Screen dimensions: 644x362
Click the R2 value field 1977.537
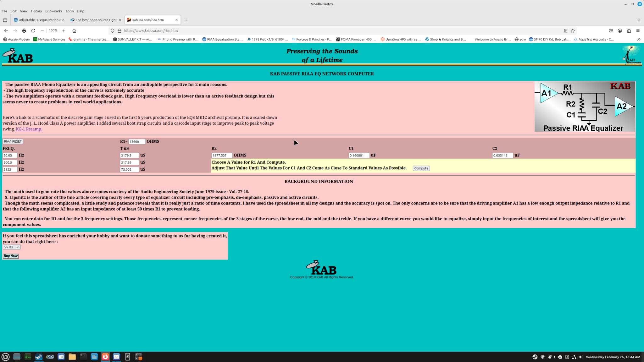tap(222, 156)
